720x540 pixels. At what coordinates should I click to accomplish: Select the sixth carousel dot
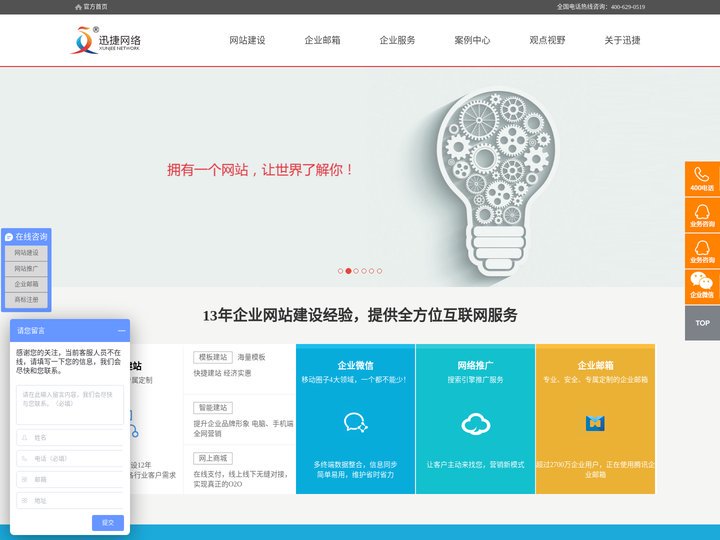379,271
